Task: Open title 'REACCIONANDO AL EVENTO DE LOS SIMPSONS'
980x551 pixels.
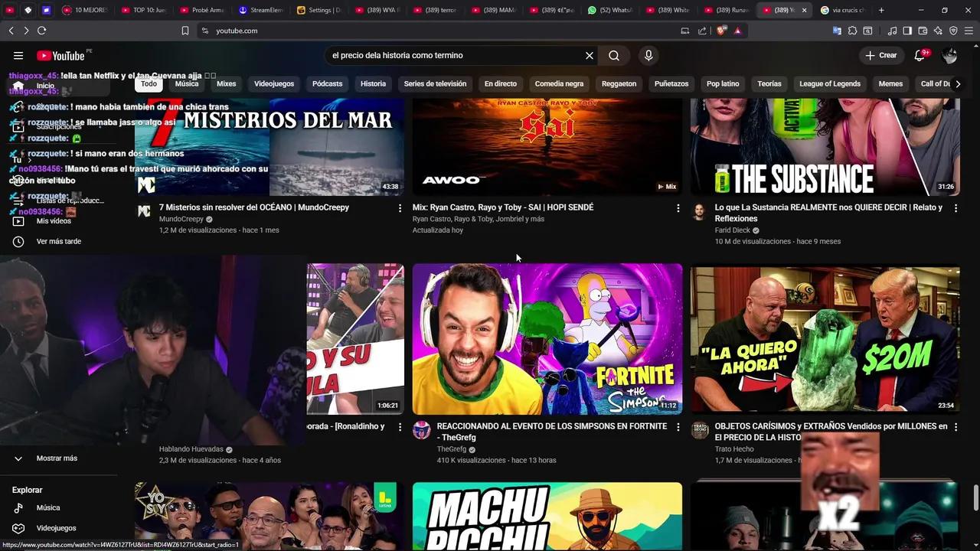Action: 551,432
